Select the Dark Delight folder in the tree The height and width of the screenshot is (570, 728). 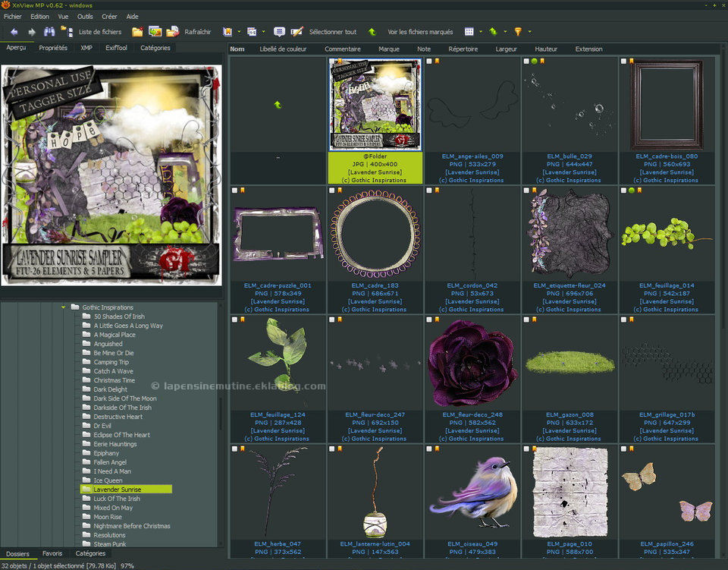pos(111,389)
